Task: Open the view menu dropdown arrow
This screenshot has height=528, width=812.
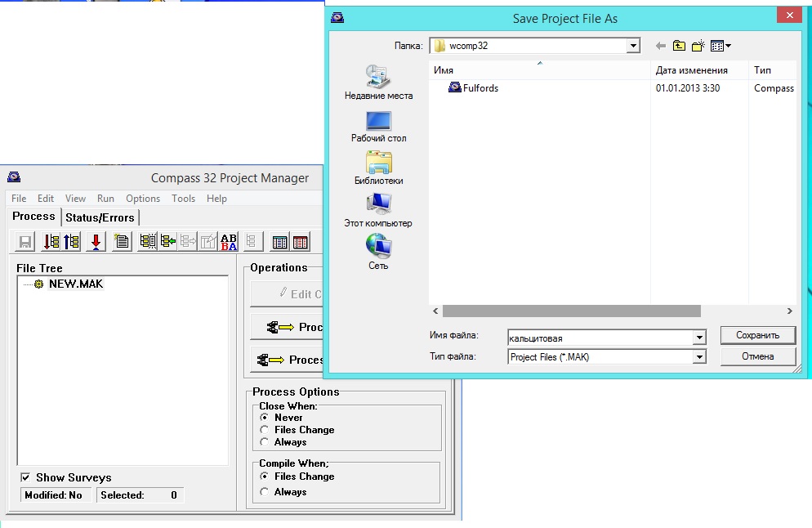Action: [x=728, y=46]
